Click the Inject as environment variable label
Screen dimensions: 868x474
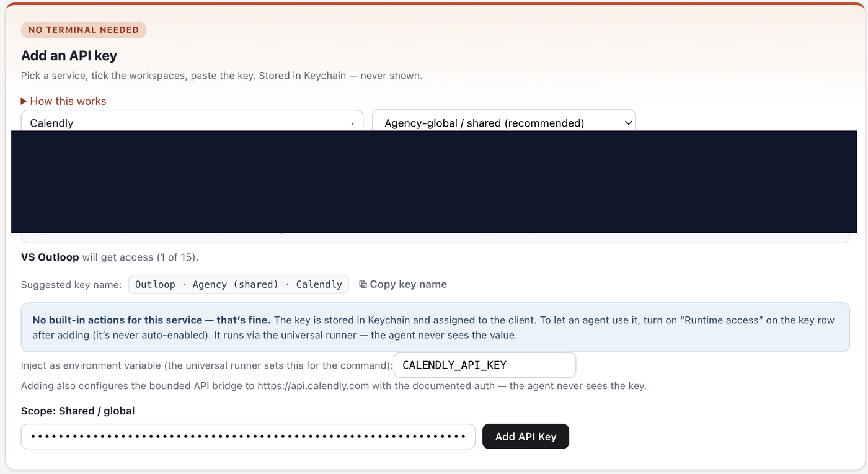(207, 365)
